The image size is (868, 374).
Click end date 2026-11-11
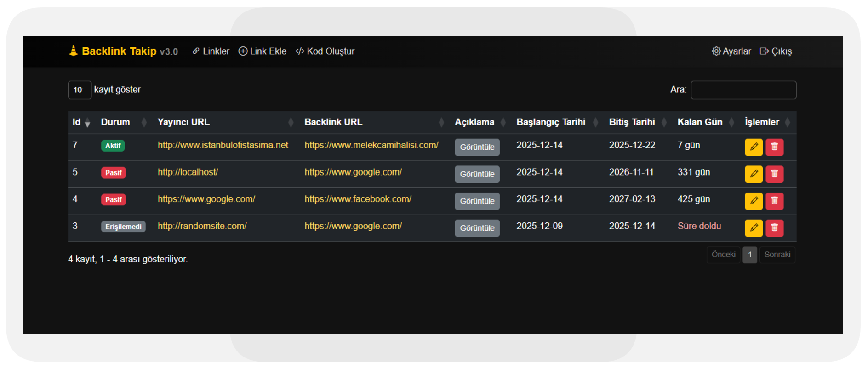[631, 172]
